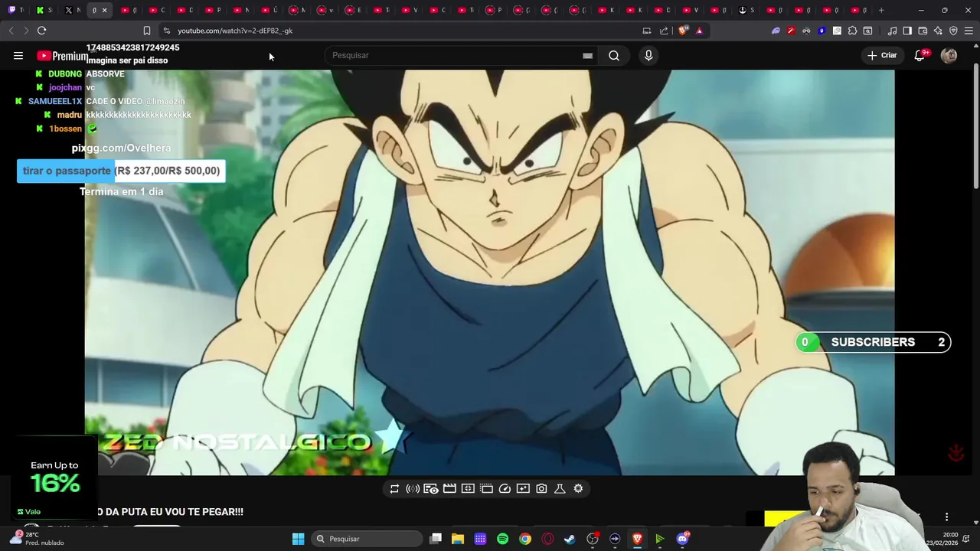980x551 pixels.
Task: Switch to the first tab in the strip
Action: pyautogui.click(x=16, y=10)
